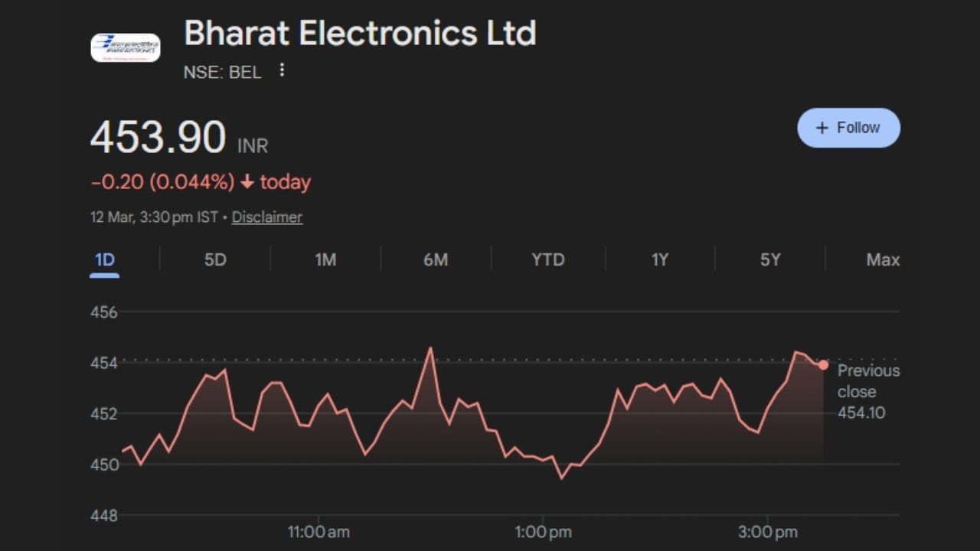
Task: View the 1Y price history tab
Action: click(x=659, y=260)
